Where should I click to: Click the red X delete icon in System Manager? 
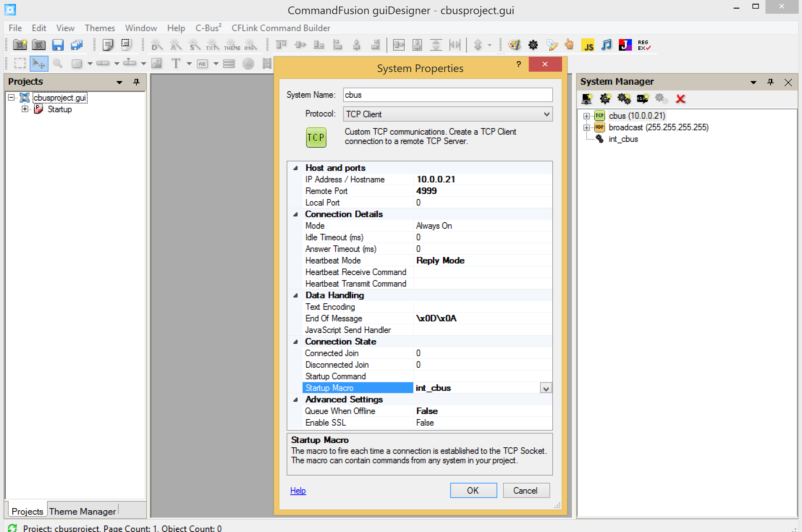(x=680, y=98)
